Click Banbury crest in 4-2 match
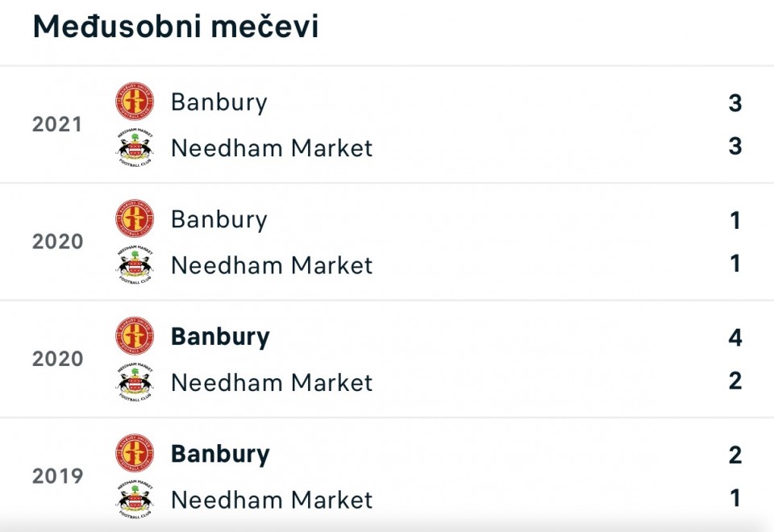The height and width of the screenshot is (532, 774). [134, 336]
